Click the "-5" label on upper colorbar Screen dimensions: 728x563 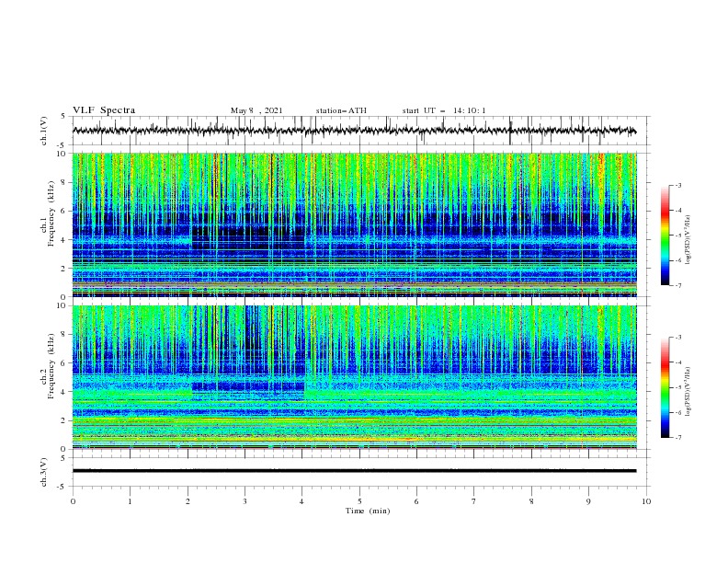pos(678,236)
